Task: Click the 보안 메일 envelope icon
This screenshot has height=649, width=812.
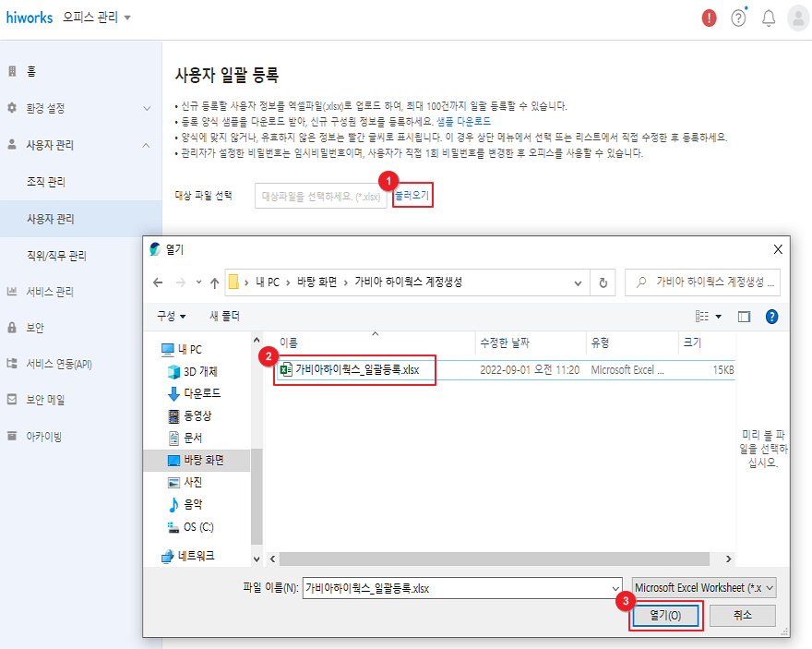Action: [x=12, y=400]
